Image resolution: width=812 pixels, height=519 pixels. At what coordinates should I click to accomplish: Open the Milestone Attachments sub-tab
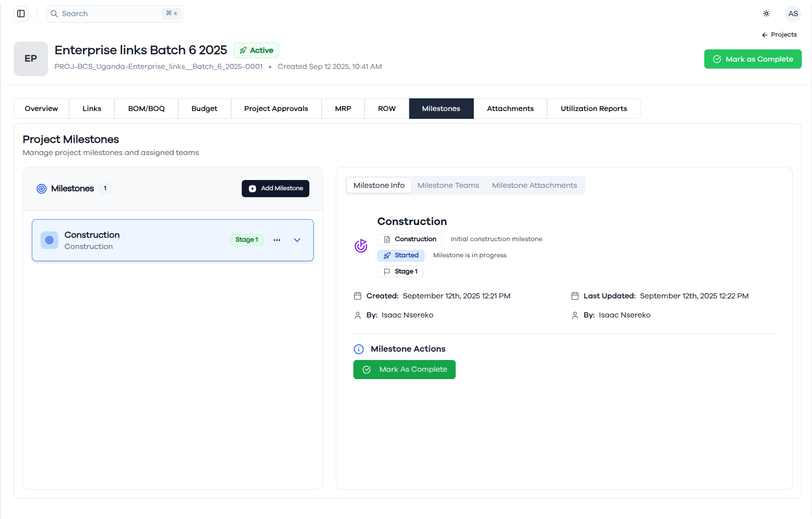click(x=534, y=185)
